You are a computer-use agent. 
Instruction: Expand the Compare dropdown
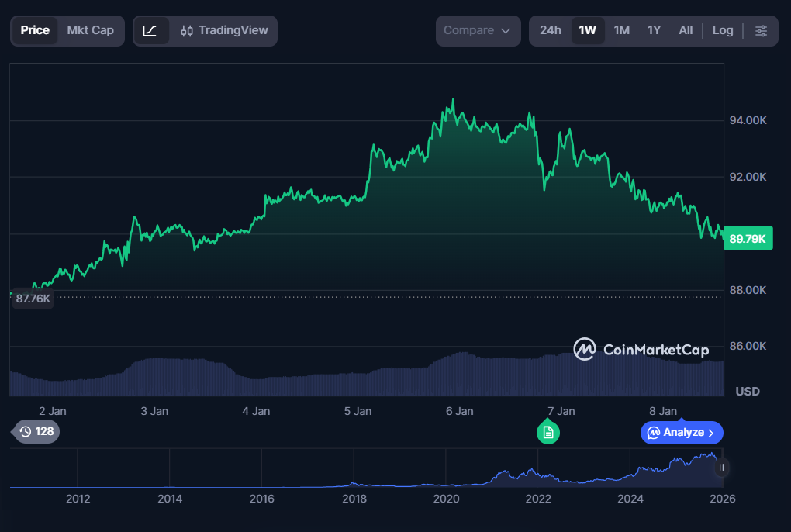(x=477, y=31)
